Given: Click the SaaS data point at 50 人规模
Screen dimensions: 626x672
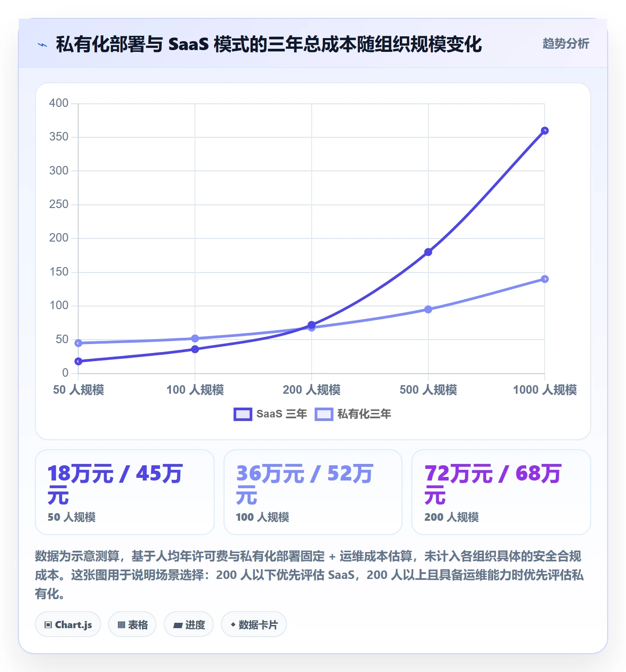Looking at the screenshot, I should pos(78,361).
